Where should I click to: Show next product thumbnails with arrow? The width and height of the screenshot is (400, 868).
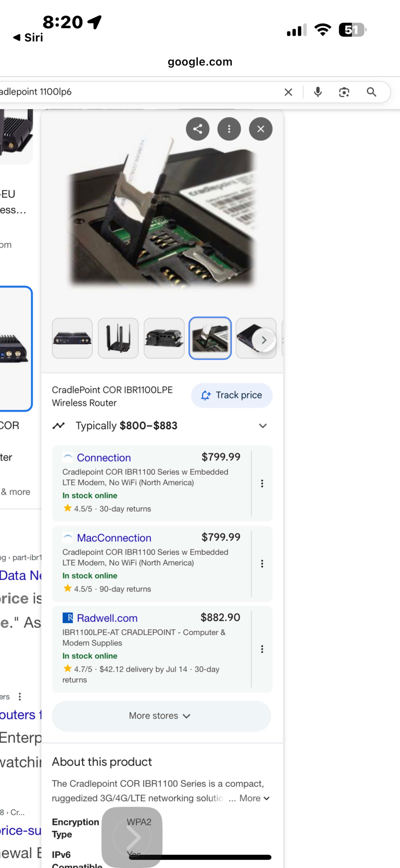point(264,340)
